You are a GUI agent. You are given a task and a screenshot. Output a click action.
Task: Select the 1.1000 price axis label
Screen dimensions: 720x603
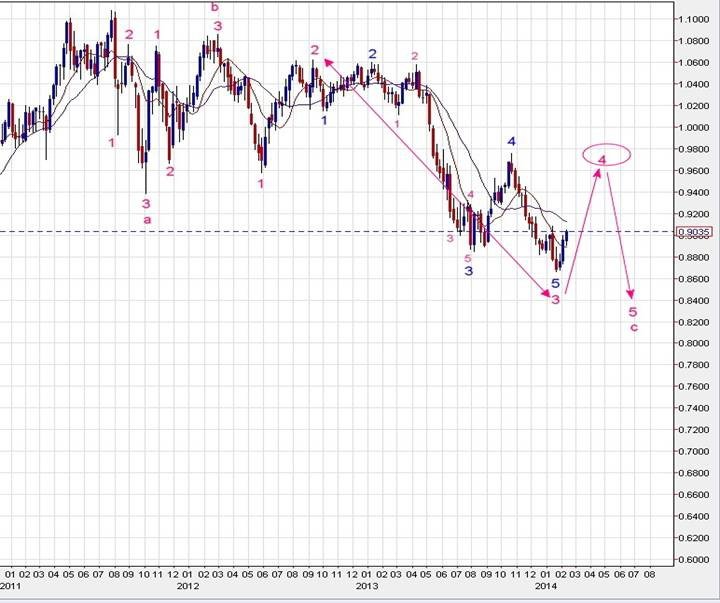click(x=694, y=19)
